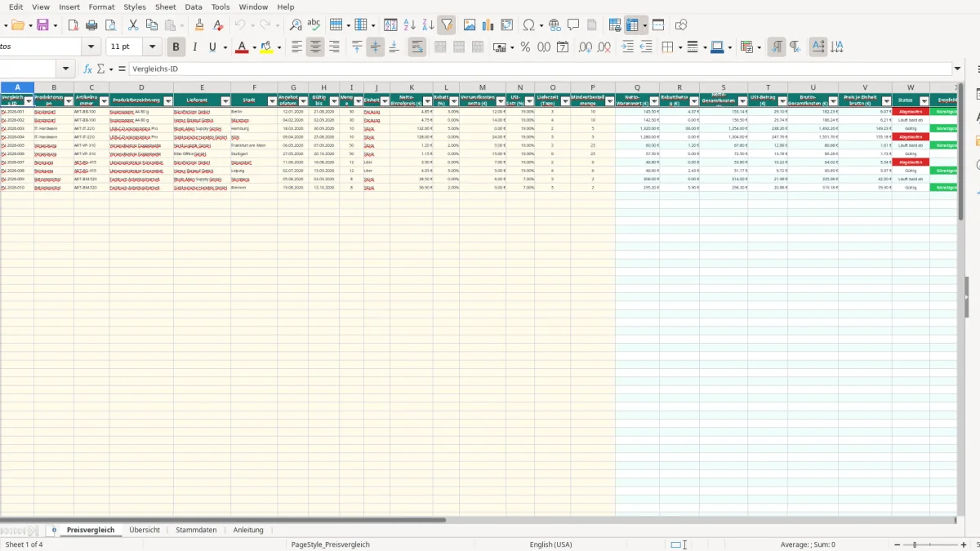Insert a special character (Omega icon)
The image size is (980, 551).
[528, 25]
